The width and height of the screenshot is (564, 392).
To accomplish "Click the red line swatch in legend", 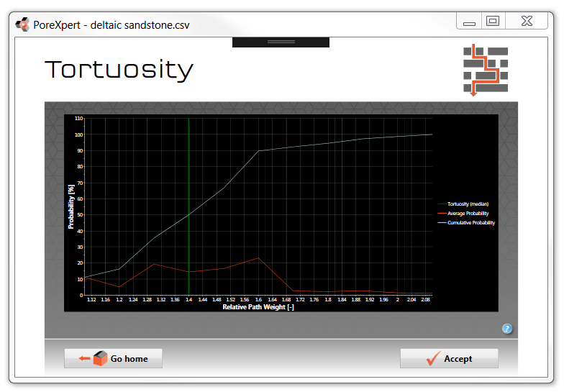I will tap(441, 214).
